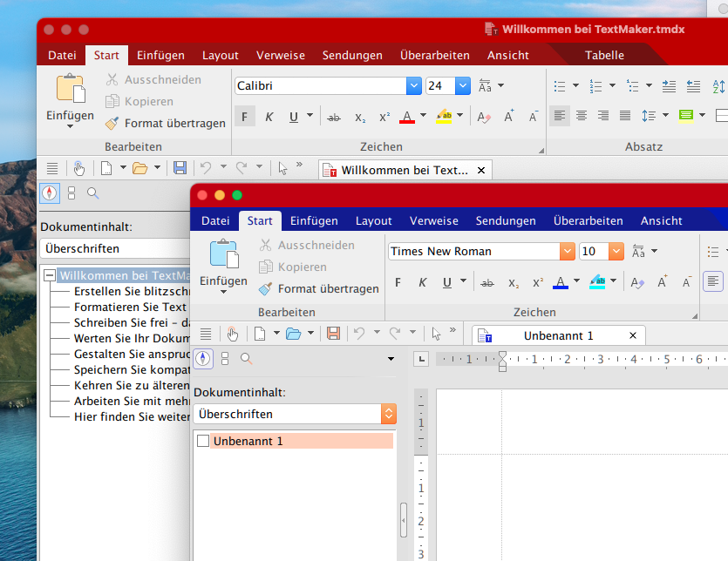Close the Unbenannt 1 document tab
Screen dimensions: 728x561
click(x=633, y=335)
